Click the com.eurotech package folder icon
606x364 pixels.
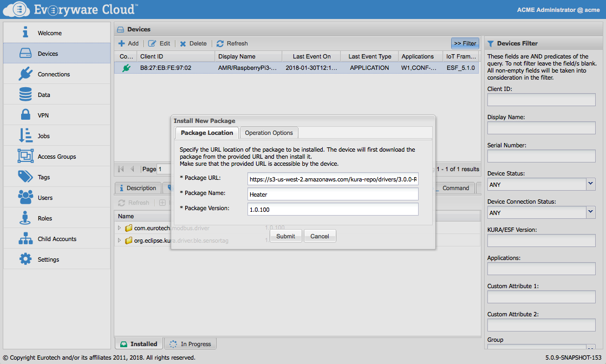tap(128, 228)
